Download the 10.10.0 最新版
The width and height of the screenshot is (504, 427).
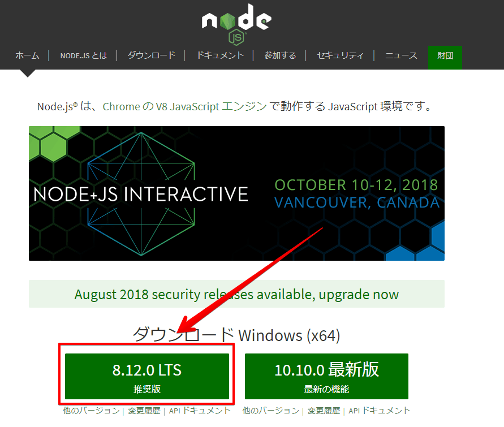pyautogui.click(x=326, y=376)
